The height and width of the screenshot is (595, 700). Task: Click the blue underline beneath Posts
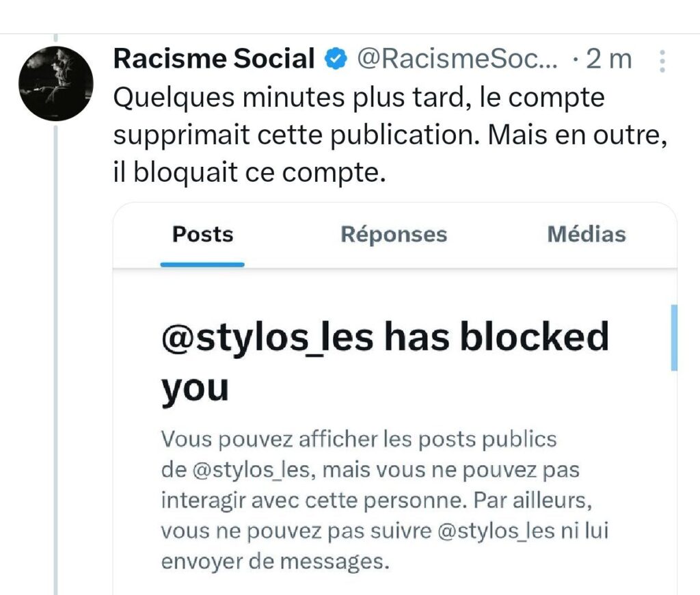click(202, 263)
